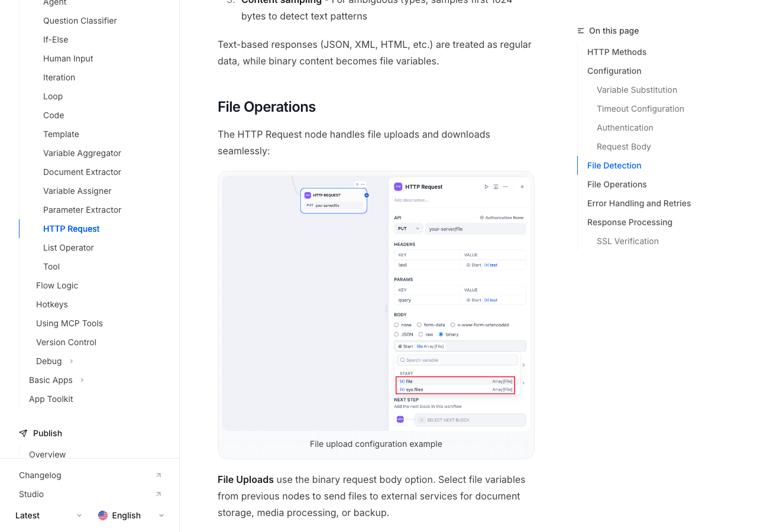Select the Variable Substitution anchor link

coord(637,90)
